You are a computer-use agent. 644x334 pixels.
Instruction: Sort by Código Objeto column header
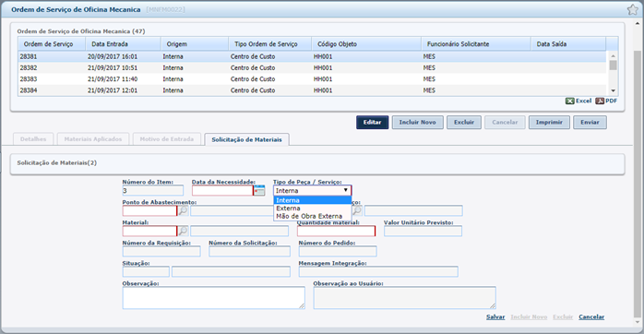point(366,44)
